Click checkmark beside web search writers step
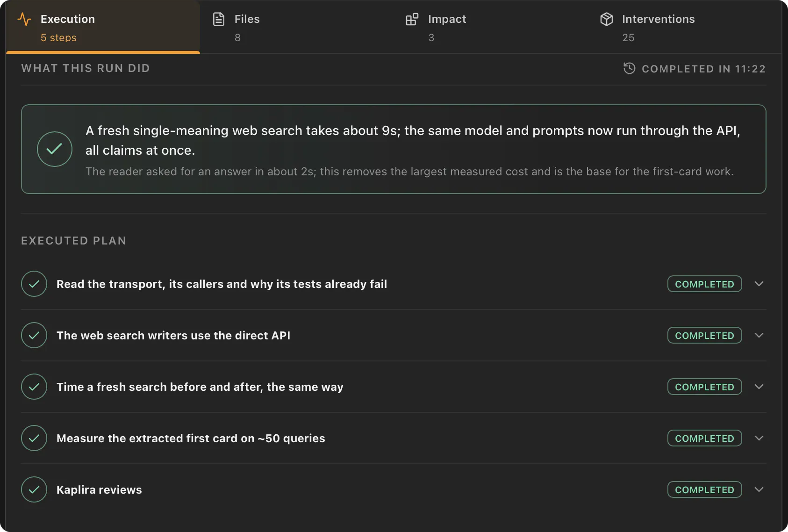This screenshot has height=532, width=788. click(34, 335)
